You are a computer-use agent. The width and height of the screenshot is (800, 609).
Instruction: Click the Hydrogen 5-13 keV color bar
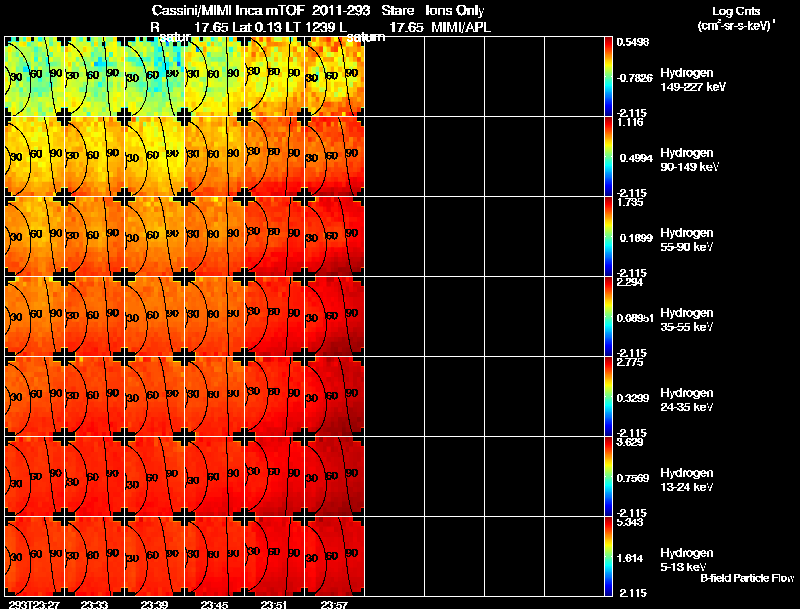point(608,556)
